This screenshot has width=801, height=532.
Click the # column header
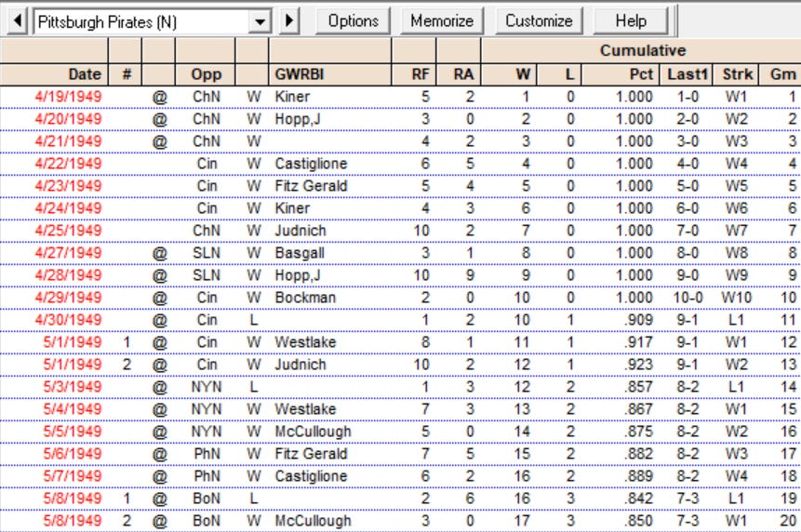[126, 74]
